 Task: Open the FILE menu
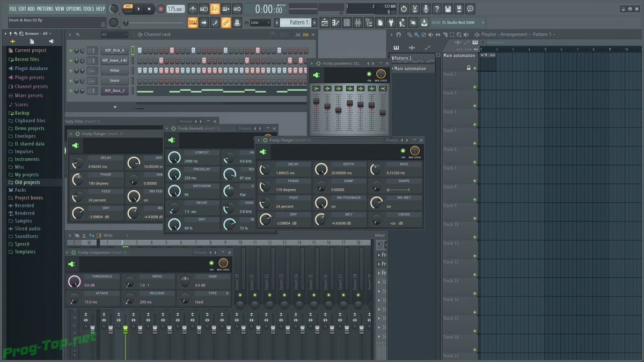(13, 9)
